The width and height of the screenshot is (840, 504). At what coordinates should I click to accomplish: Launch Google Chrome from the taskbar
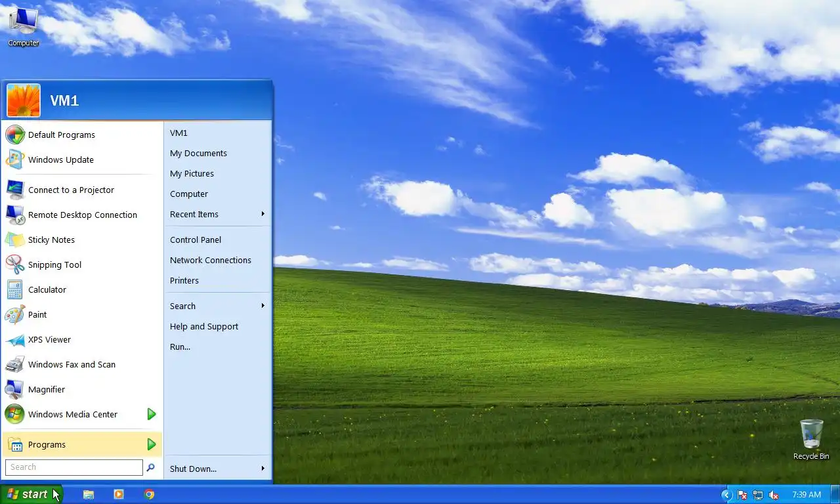pos(150,495)
